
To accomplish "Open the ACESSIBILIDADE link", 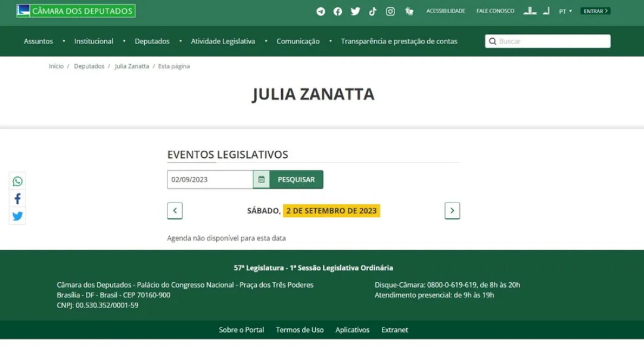I will coord(446,11).
